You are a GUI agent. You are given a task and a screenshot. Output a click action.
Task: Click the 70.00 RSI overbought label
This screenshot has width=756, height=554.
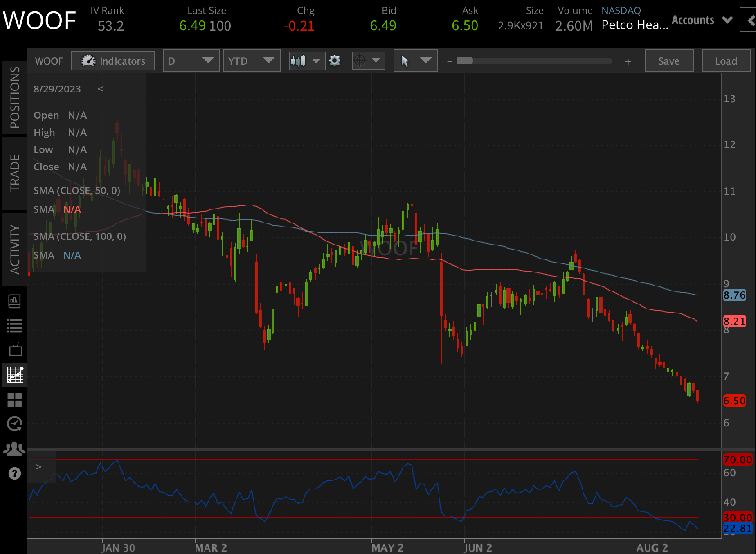click(738, 459)
